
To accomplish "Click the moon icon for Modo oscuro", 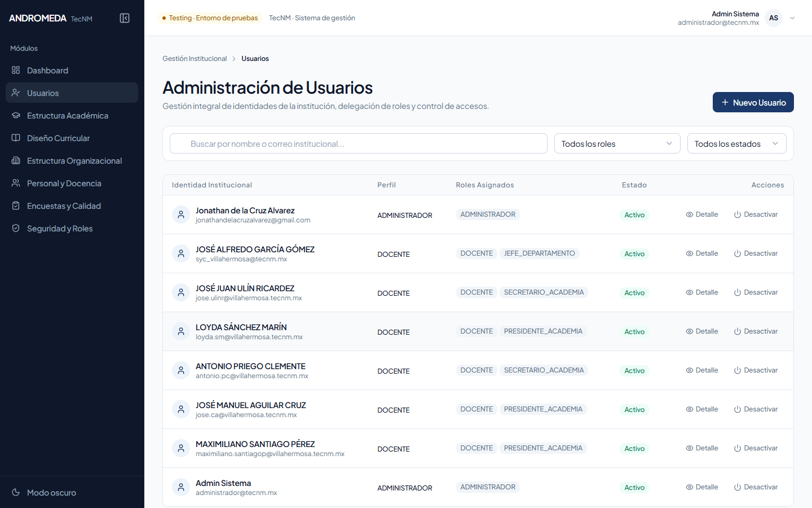I will (16, 493).
